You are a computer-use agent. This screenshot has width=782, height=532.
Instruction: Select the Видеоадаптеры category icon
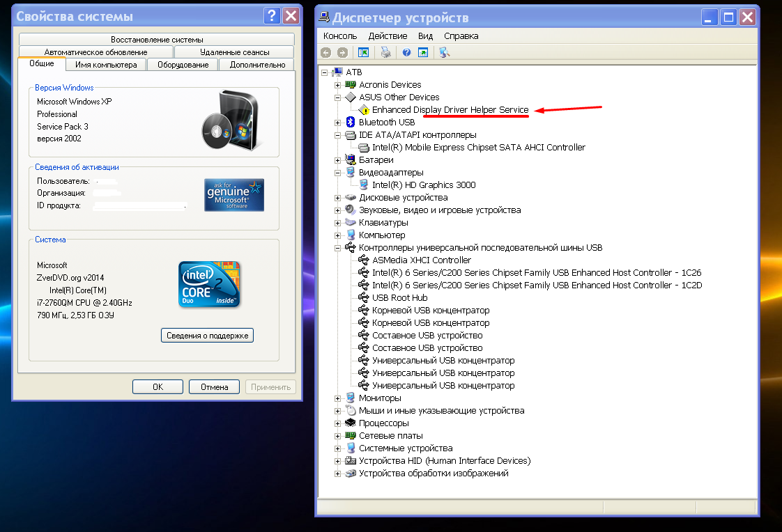click(x=351, y=173)
